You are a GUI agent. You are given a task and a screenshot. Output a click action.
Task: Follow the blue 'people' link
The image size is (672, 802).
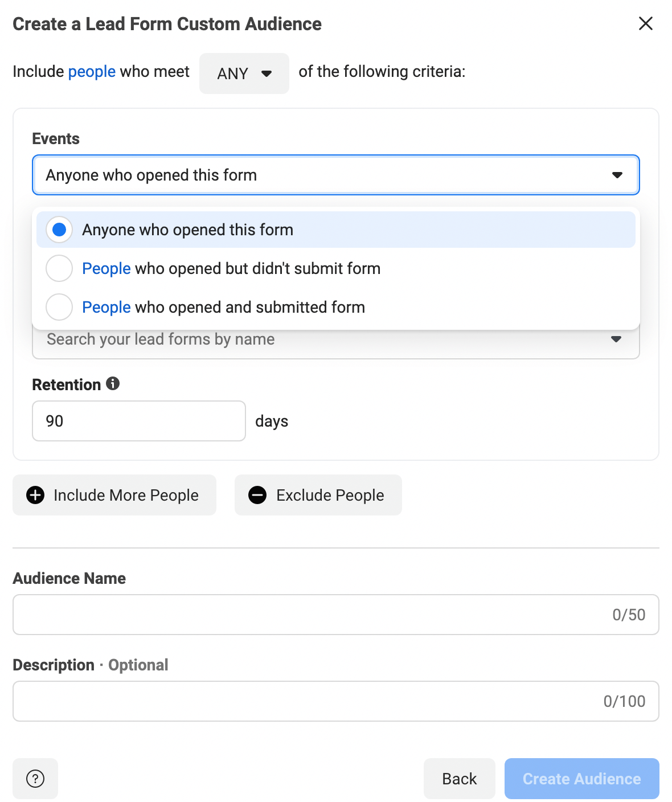pyautogui.click(x=92, y=71)
